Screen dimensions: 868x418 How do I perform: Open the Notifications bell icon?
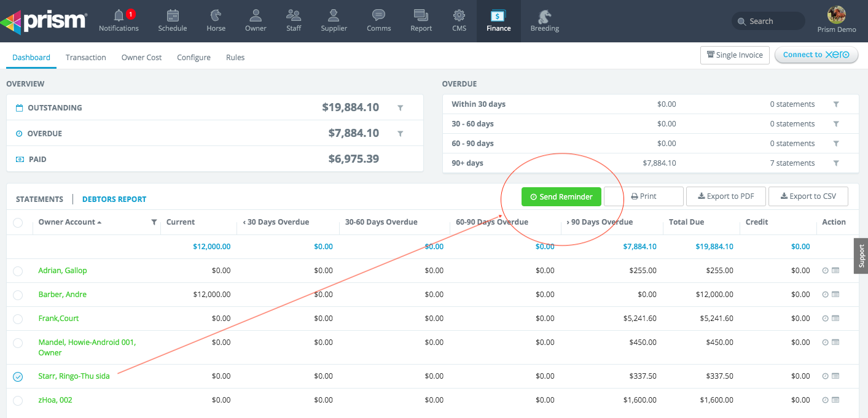pos(119,15)
